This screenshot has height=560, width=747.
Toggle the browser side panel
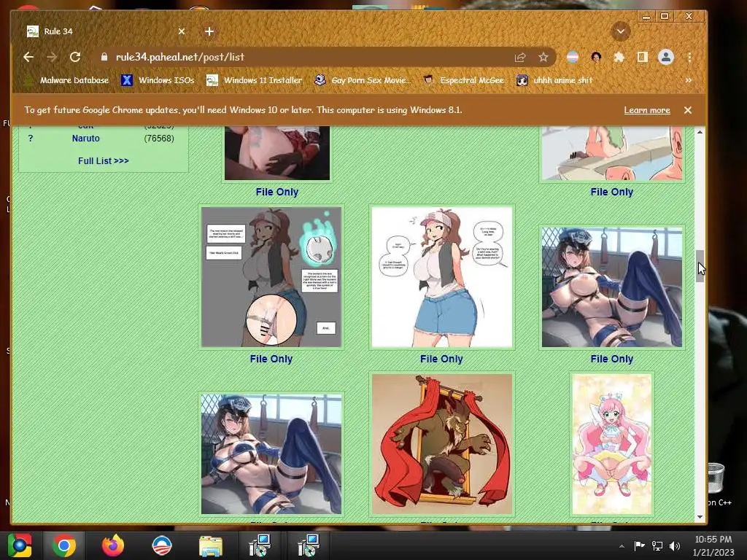[x=642, y=58]
